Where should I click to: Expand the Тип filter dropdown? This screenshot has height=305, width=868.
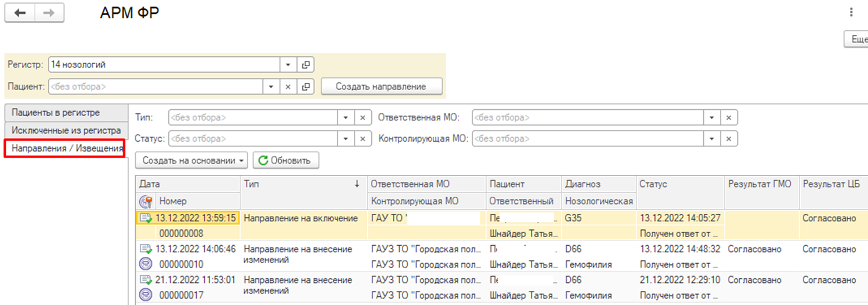tap(346, 117)
